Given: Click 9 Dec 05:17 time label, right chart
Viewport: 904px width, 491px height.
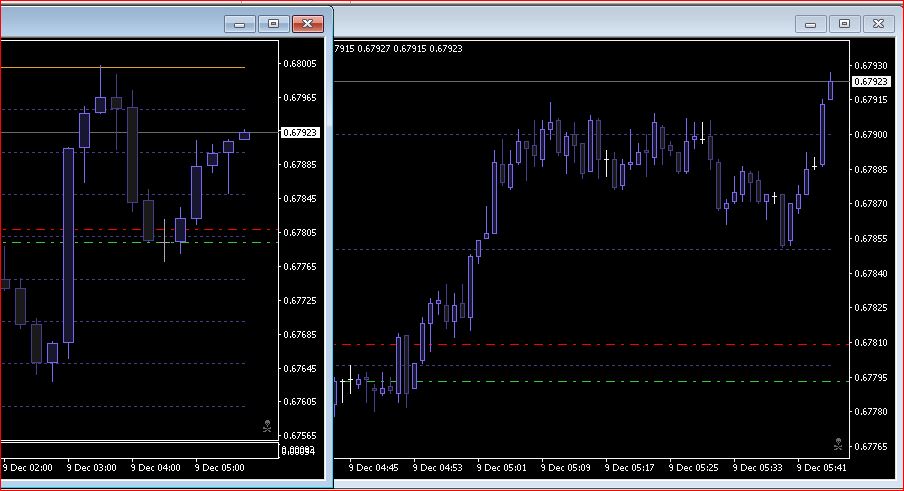Looking at the screenshot, I should pos(630,468).
